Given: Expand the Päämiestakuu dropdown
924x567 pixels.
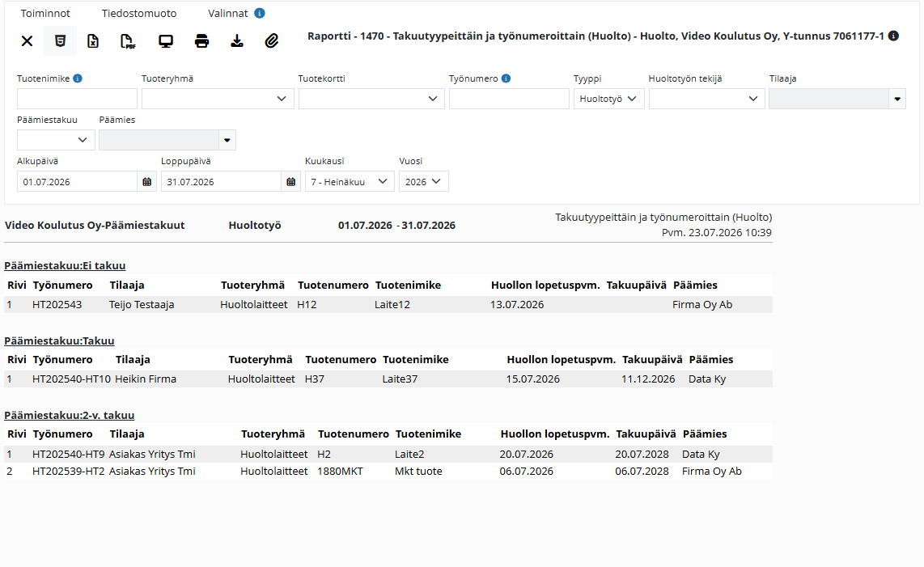Looking at the screenshot, I should coord(56,140).
